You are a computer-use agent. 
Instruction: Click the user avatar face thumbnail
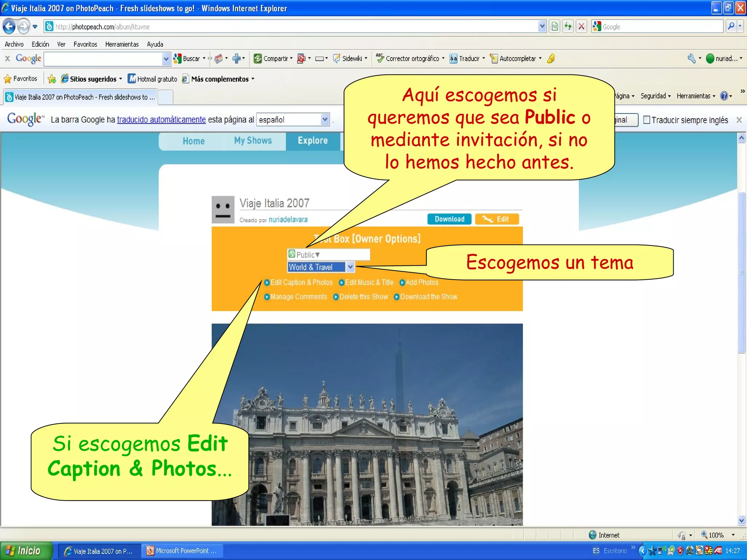coord(223,210)
